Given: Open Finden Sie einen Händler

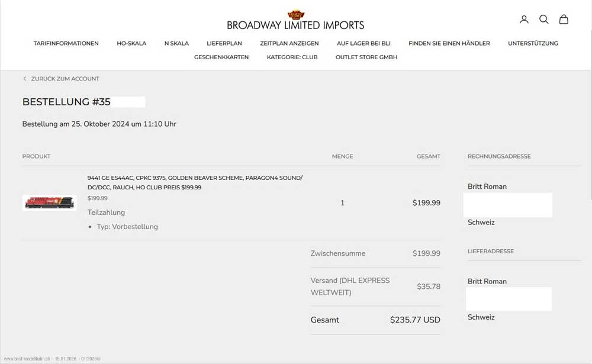Looking at the screenshot, I should point(449,43).
